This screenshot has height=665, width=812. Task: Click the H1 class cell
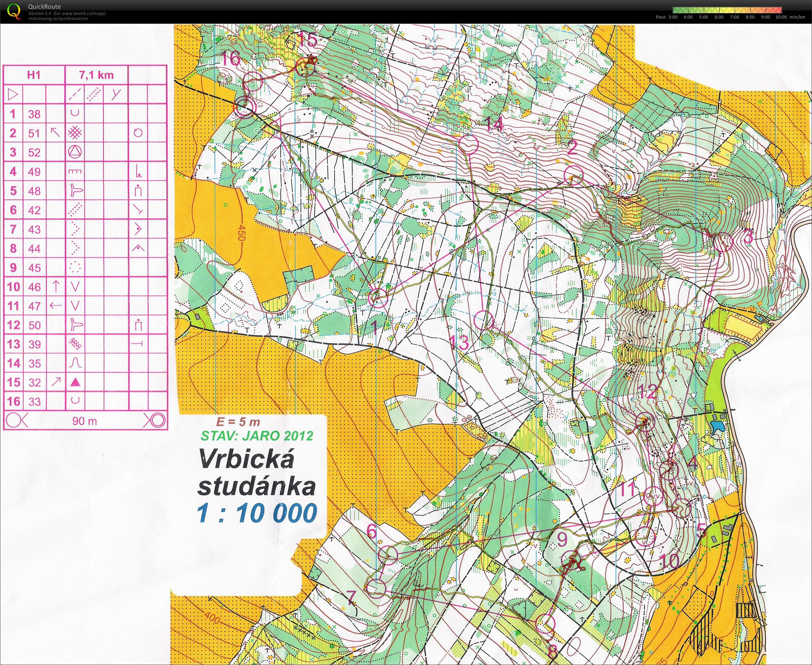(x=34, y=75)
